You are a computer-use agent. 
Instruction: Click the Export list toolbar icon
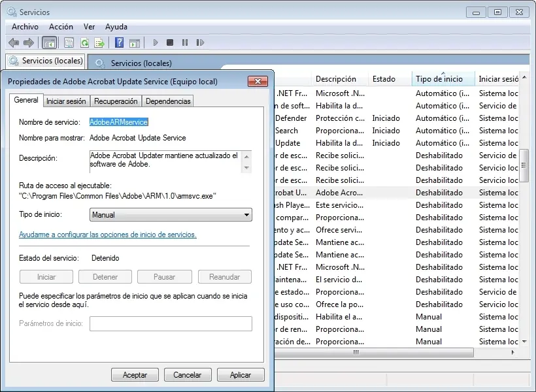(x=99, y=42)
